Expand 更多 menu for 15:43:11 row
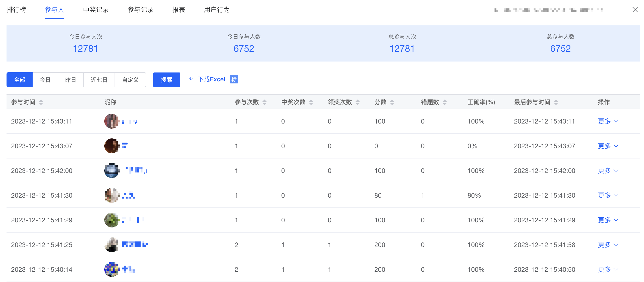This screenshot has width=644, height=282. [x=608, y=121]
